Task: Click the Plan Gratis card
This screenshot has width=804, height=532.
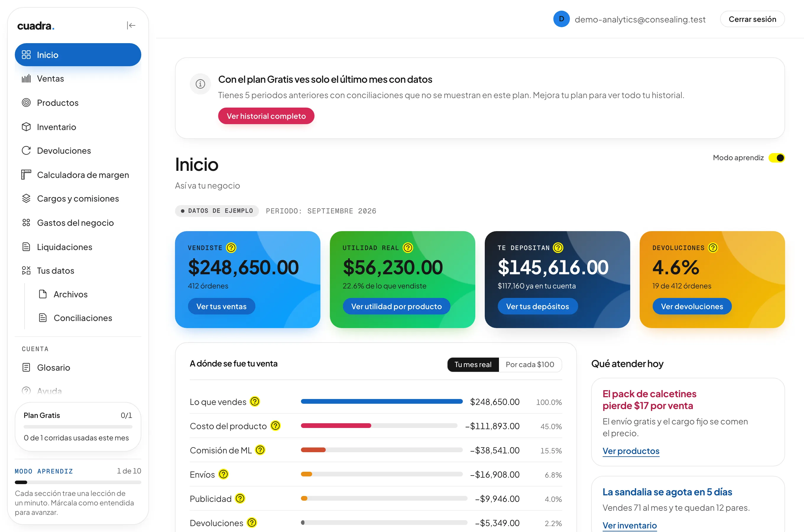Action: [x=78, y=427]
